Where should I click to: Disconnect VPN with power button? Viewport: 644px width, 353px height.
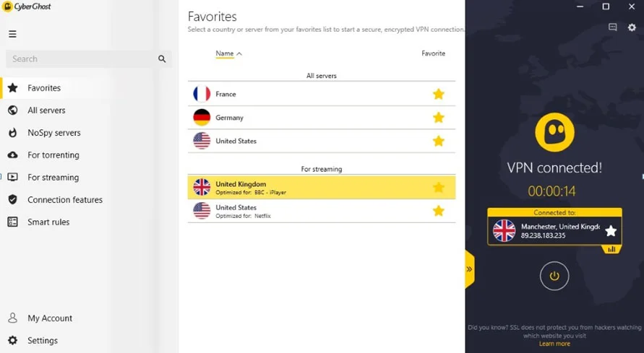click(x=554, y=276)
